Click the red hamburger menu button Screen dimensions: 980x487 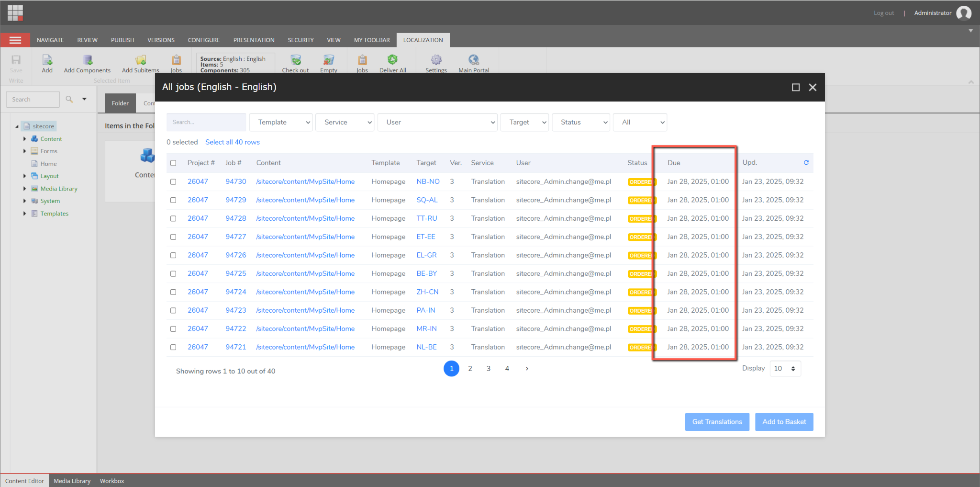tap(15, 40)
